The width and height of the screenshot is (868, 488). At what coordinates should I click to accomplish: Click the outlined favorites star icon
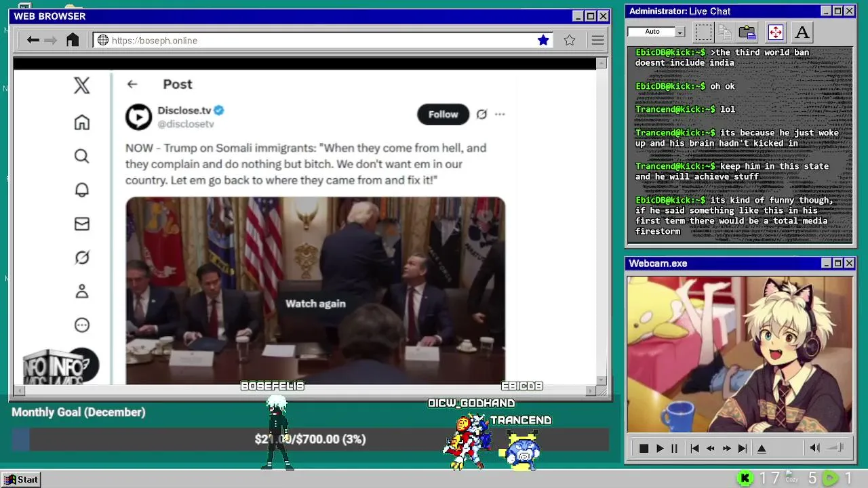(x=570, y=40)
